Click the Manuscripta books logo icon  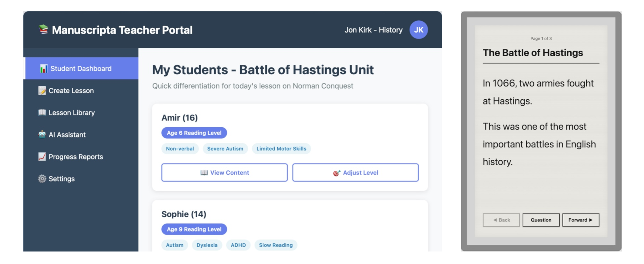pyautogui.click(x=43, y=29)
